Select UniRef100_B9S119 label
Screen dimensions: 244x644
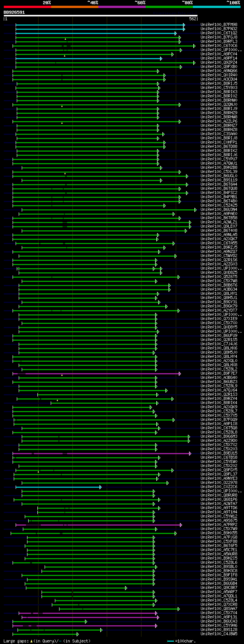(x=219, y=180)
